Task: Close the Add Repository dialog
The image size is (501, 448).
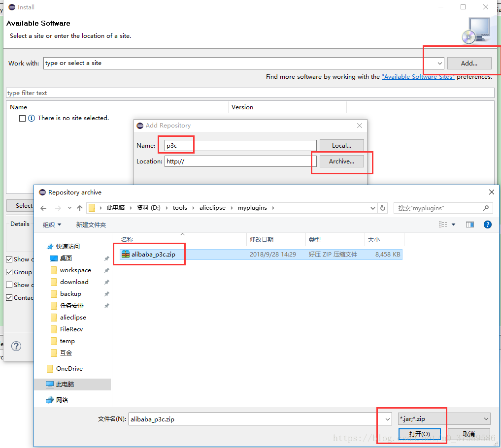Action: [x=360, y=126]
